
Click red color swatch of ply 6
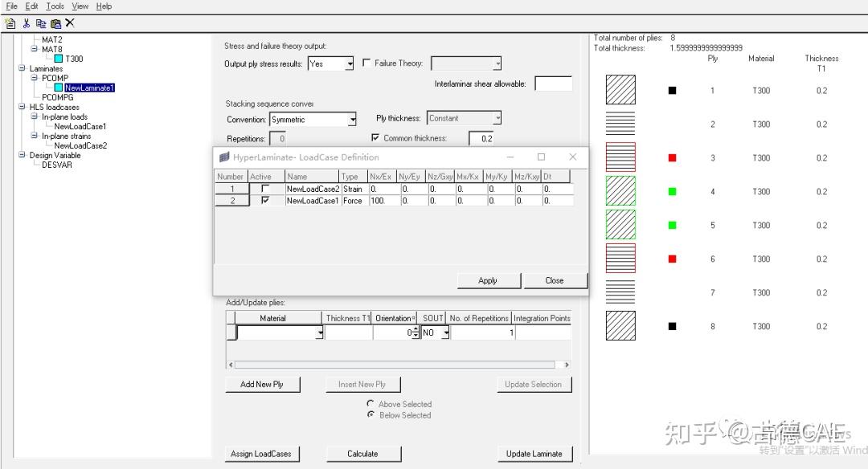[672, 259]
